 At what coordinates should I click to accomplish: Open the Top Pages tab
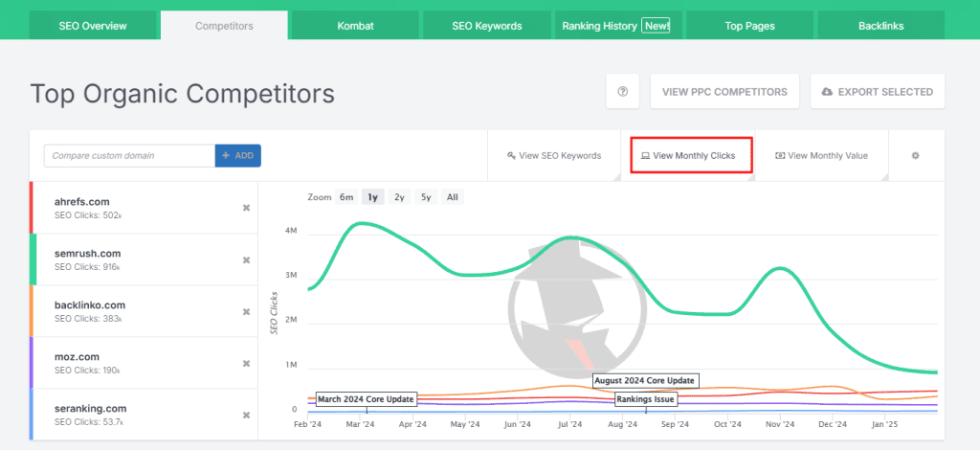click(x=749, y=26)
